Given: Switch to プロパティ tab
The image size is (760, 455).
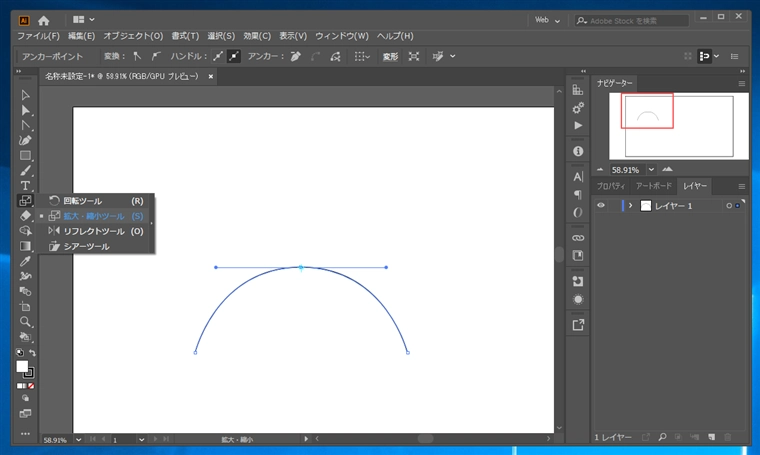Looking at the screenshot, I should tap(611, 186).
